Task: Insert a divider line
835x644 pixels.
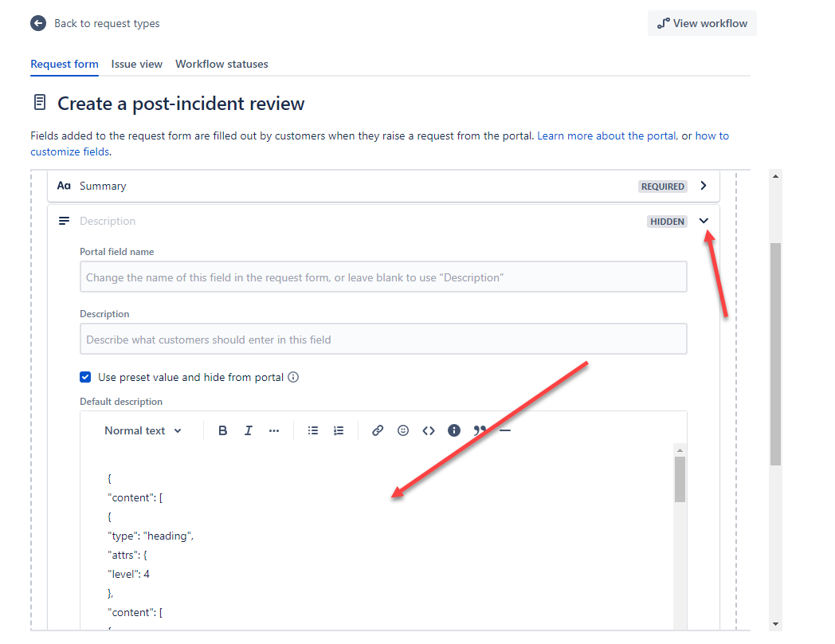Action: (504, 430)
